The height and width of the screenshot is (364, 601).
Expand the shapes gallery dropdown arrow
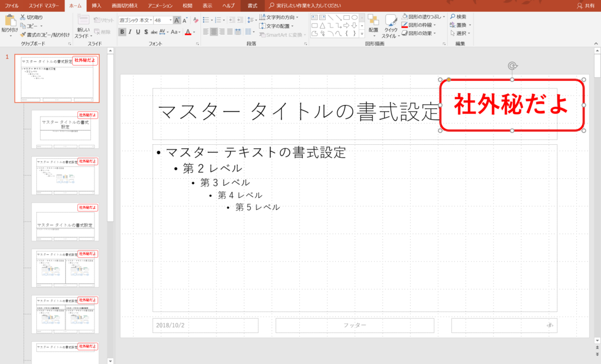[362, 33]
